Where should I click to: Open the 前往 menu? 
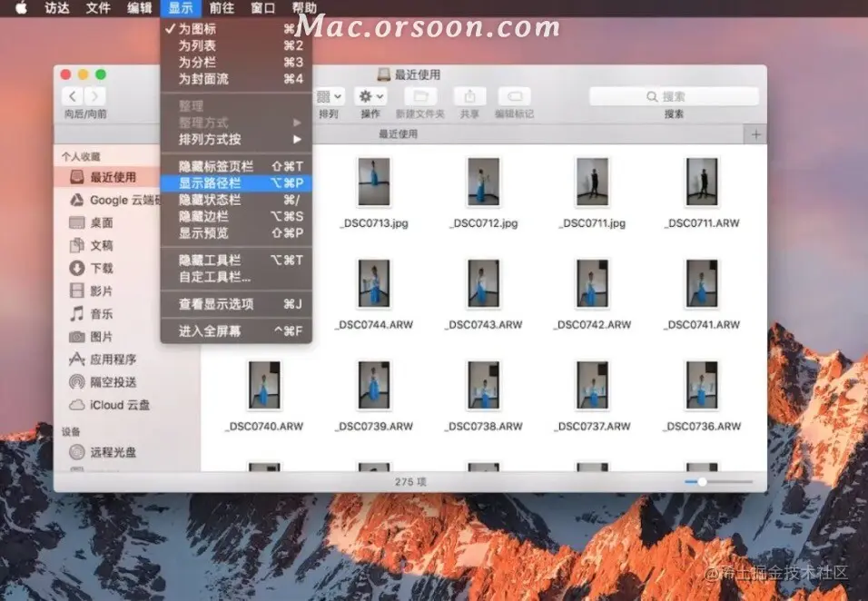pos(222,8)
